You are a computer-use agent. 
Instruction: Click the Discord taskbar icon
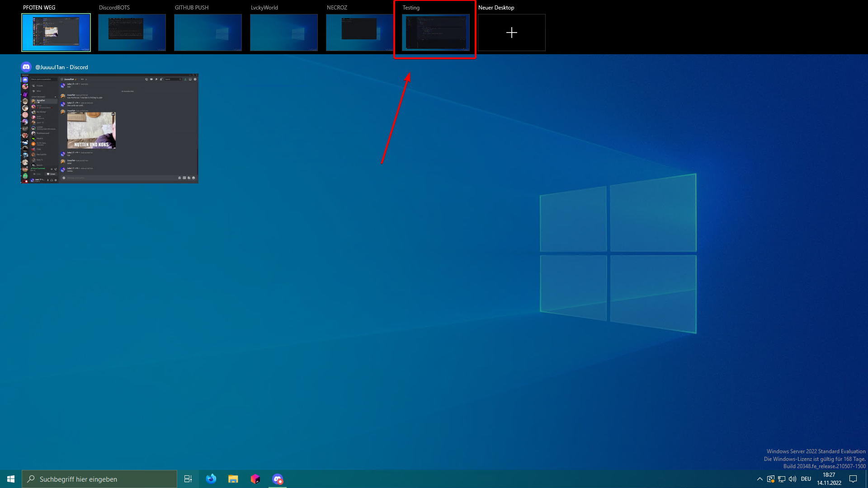pos(278,479)
